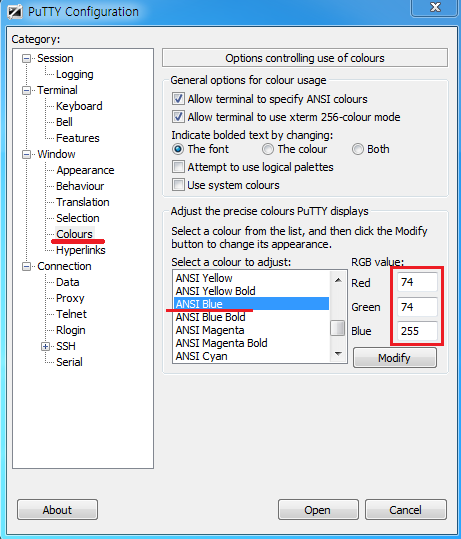The height and width of the screenshot is (539, 461).
Task: Click the Cancel button
Action: click(406, 510)
